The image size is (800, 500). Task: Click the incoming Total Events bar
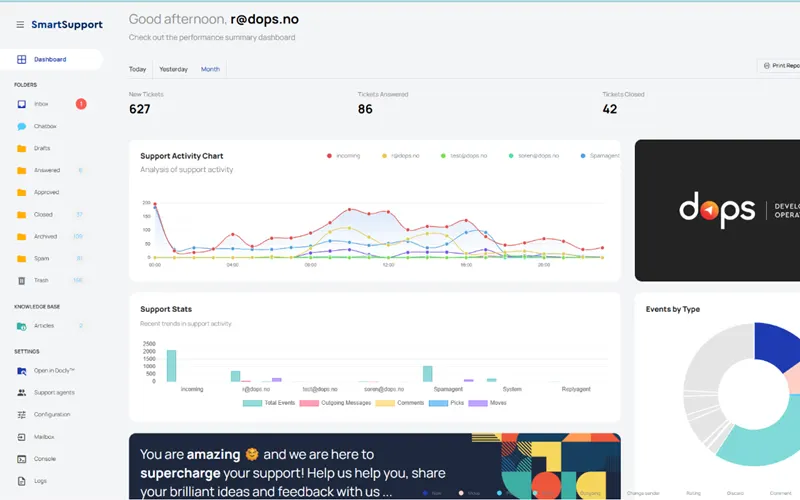pyautogui.click(x=171, y=366)
